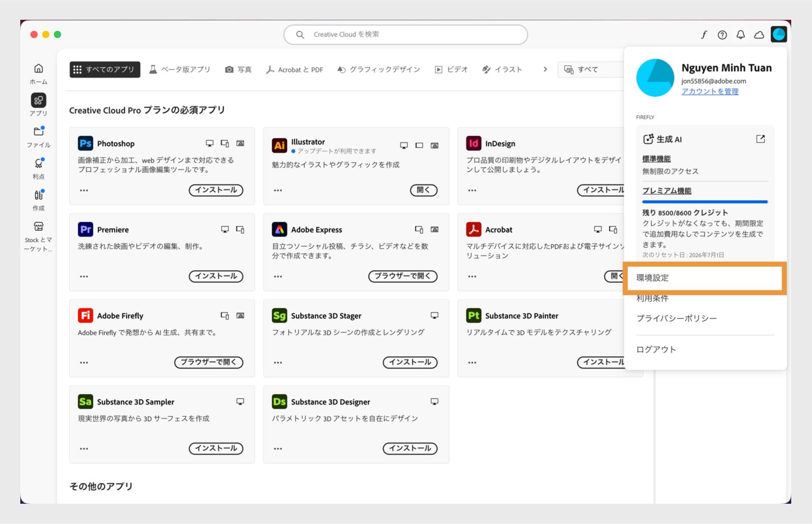Click the InDesign app icon
This screenshot has width=812, height=524.
tap(474, 143)
